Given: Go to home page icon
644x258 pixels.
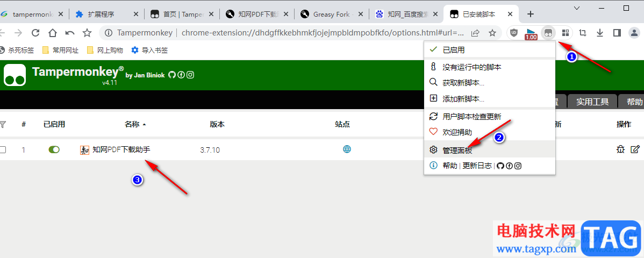Looking at the screenshot, I should [x=53, y=33].
